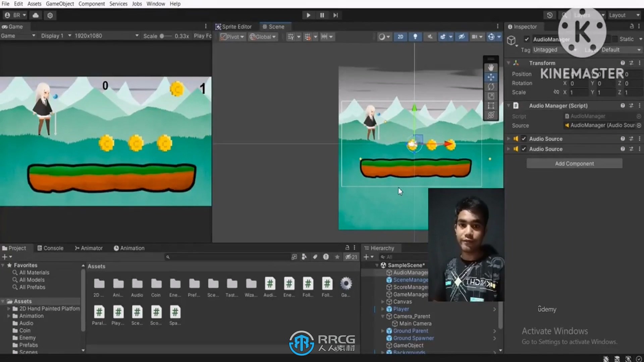Image resolution: width=644 pixels, height=362 pixels.
Task: Click the 2D view mode toggle button
Action: point(399,36)
